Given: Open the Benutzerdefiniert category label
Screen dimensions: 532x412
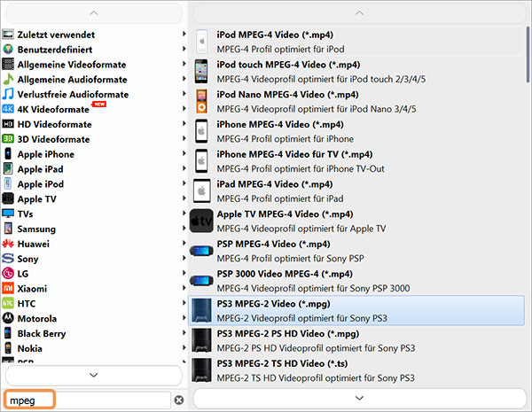Looking at the screenshot, I should [x=55, y=50].
